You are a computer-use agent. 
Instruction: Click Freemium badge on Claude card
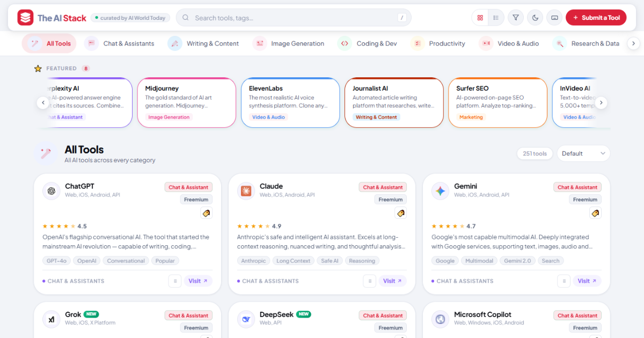point(391,200)
